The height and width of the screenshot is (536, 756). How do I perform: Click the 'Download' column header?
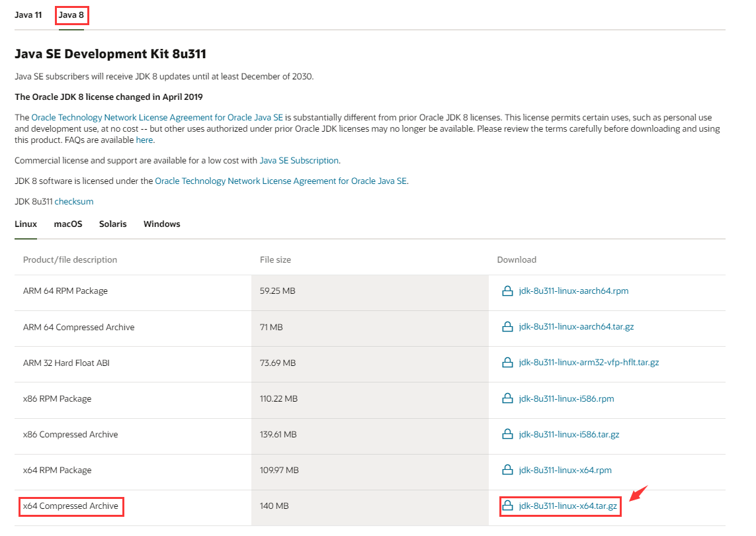pyautogui.click(x=517, y=259)
